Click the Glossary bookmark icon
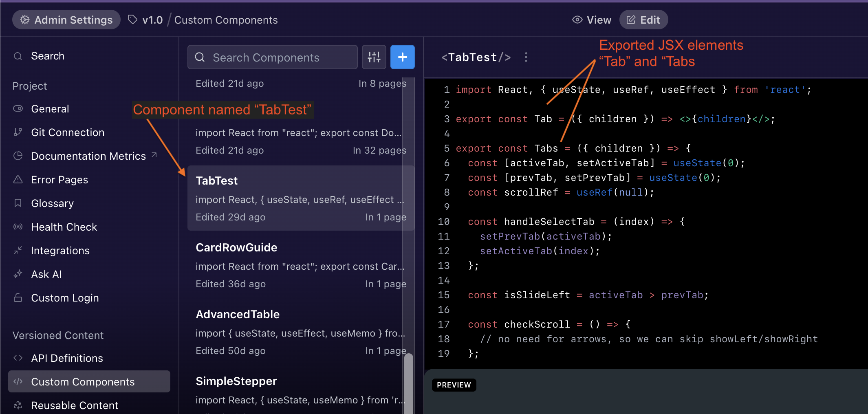 tap(18, 203)
